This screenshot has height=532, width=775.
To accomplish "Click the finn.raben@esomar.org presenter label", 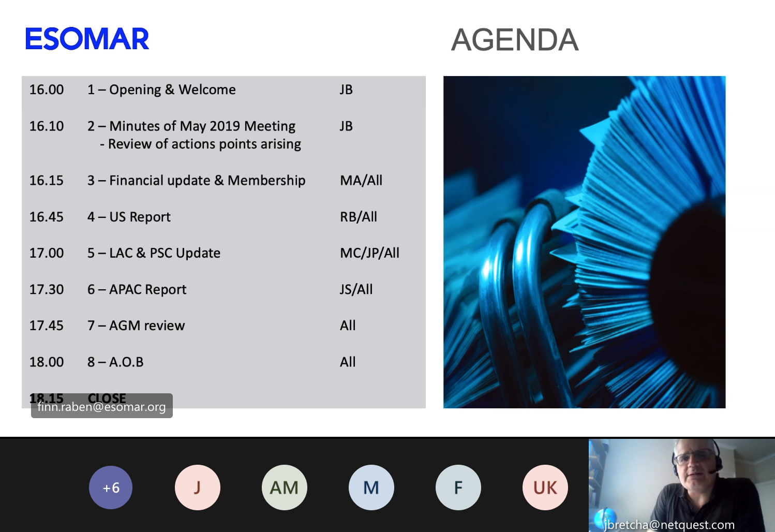I will point(102,407).
